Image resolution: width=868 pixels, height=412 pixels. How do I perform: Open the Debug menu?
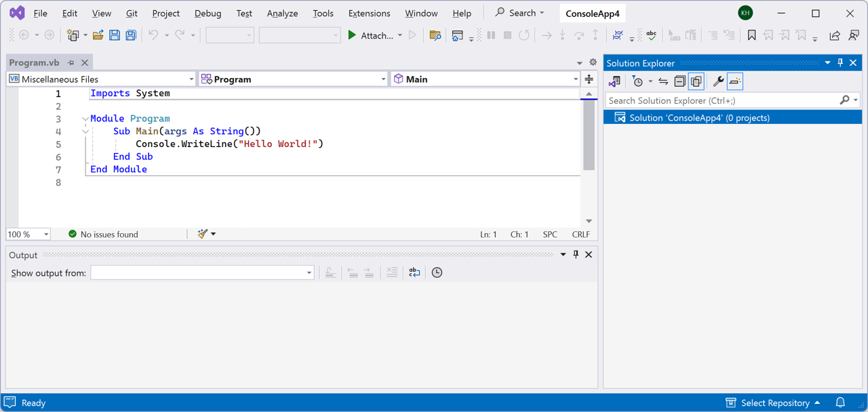pyautogui.click(x=208, y=13)
